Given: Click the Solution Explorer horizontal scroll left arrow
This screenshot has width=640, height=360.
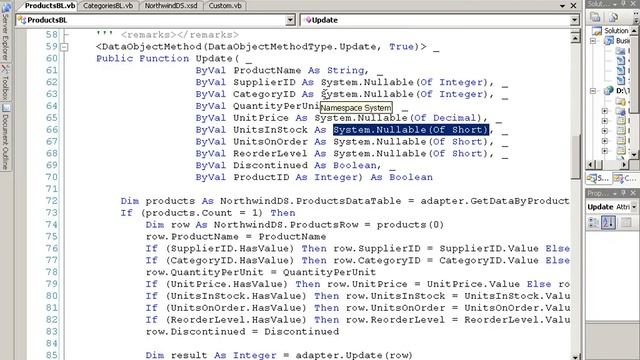Looking at the screenshot, I should (590, 164).
